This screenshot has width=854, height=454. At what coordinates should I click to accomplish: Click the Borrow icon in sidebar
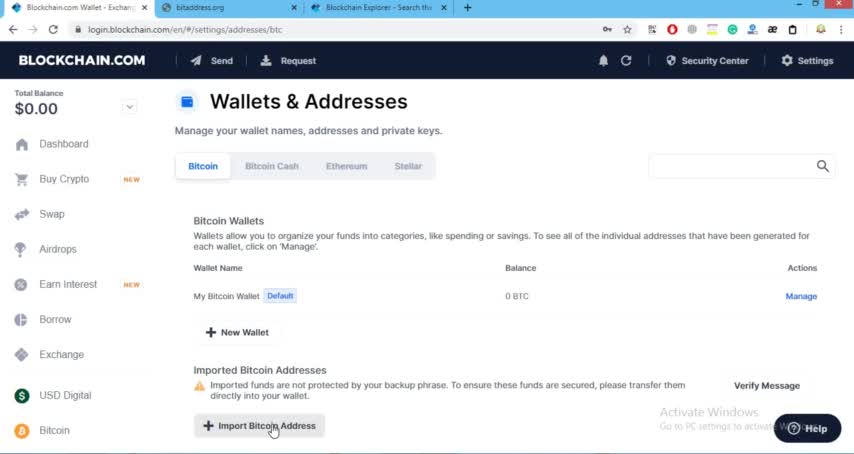pos(21,320)
